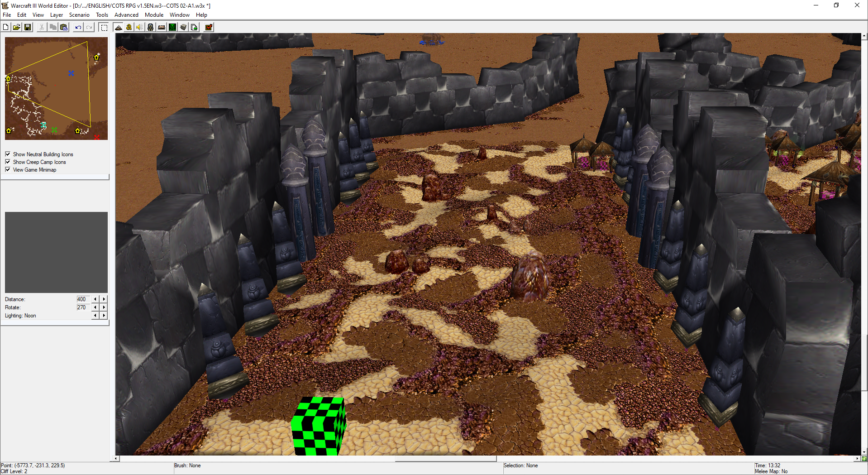
Task: Increase Rotate value with right arrow
Action: click(x=104, y=307)
